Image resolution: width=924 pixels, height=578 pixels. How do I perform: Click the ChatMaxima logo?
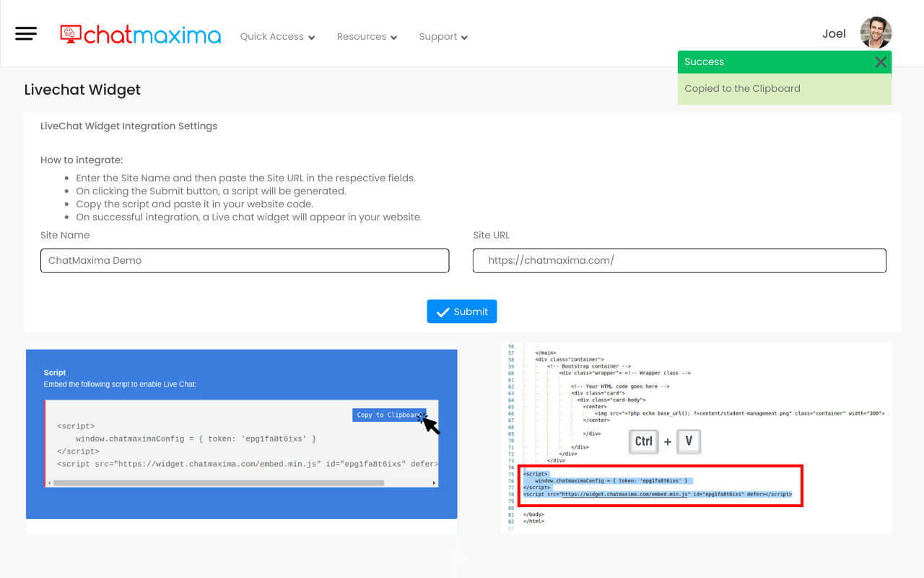141,35
